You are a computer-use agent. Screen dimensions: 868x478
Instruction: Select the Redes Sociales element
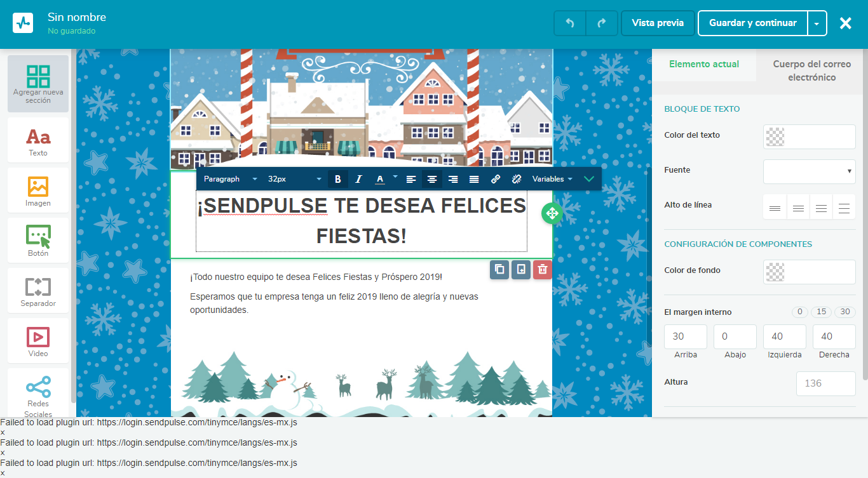pos(38,392)
